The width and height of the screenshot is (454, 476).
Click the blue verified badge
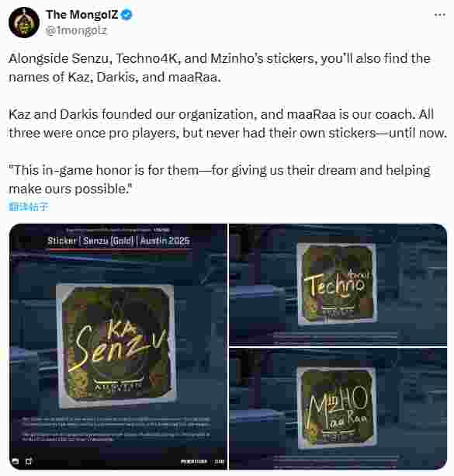click(126, 15)
